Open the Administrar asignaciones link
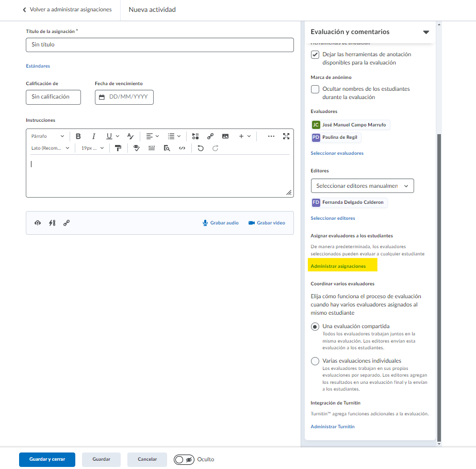 (338, 266)
